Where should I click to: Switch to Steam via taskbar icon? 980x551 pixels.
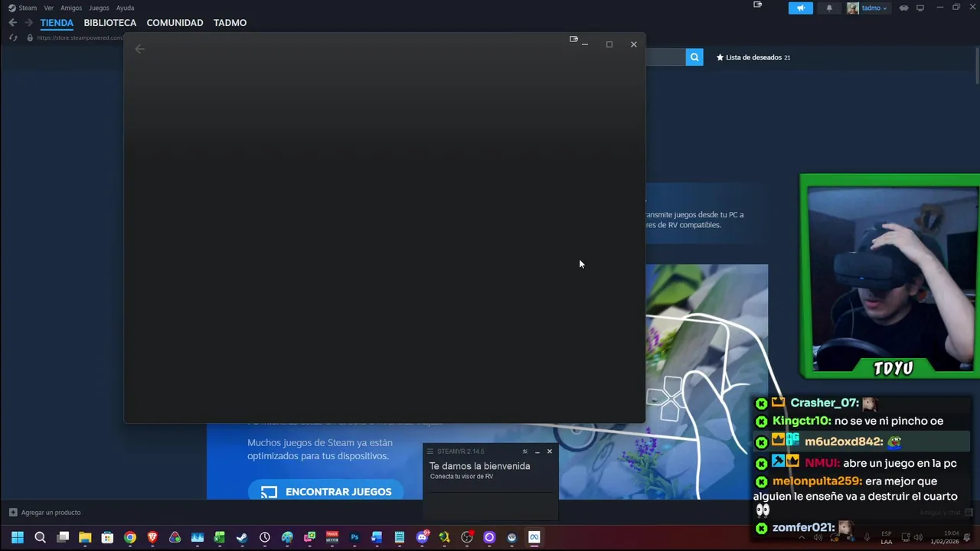coord(242,537)
